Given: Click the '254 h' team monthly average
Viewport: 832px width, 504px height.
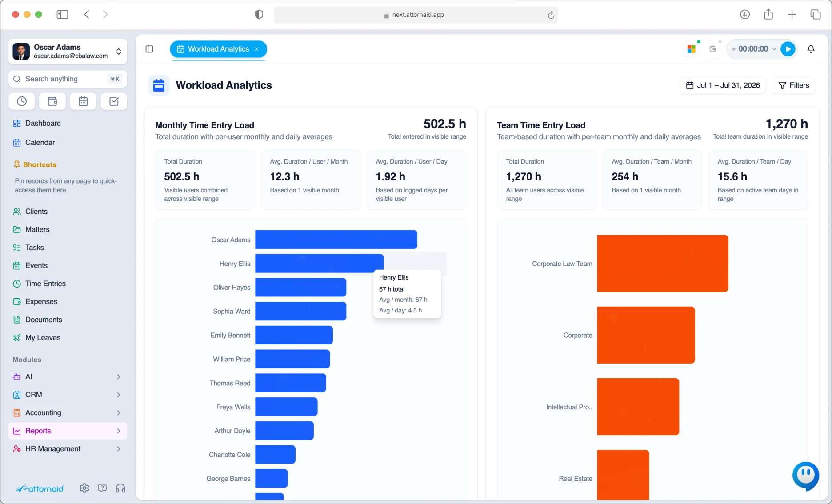Looking at the screenshot, I should click(625, 176).
